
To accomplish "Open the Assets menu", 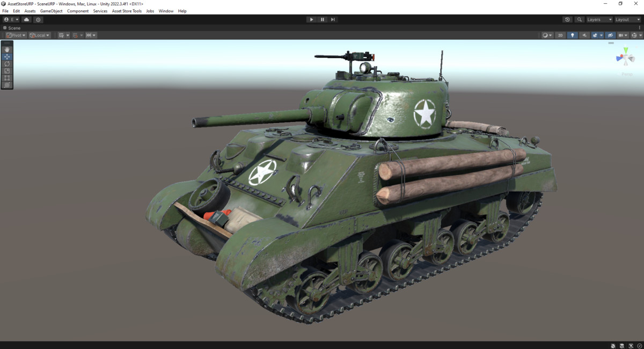I will pyautogui.click(x=30, y=11).
